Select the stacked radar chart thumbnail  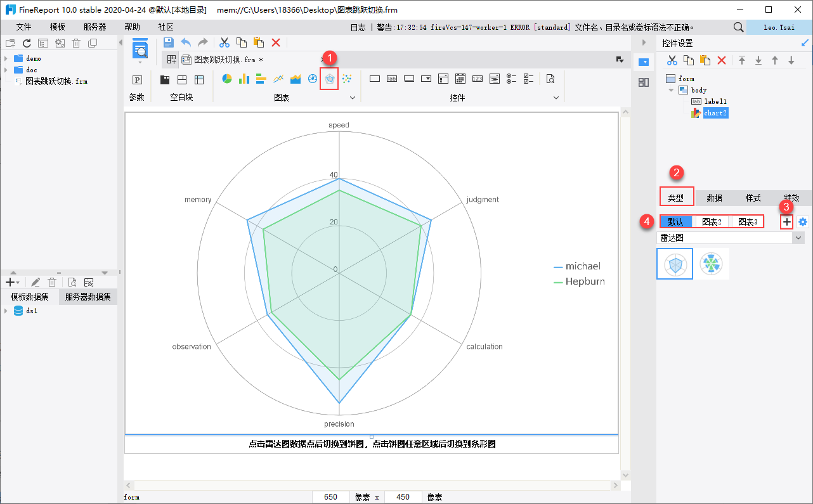[711, 264]
